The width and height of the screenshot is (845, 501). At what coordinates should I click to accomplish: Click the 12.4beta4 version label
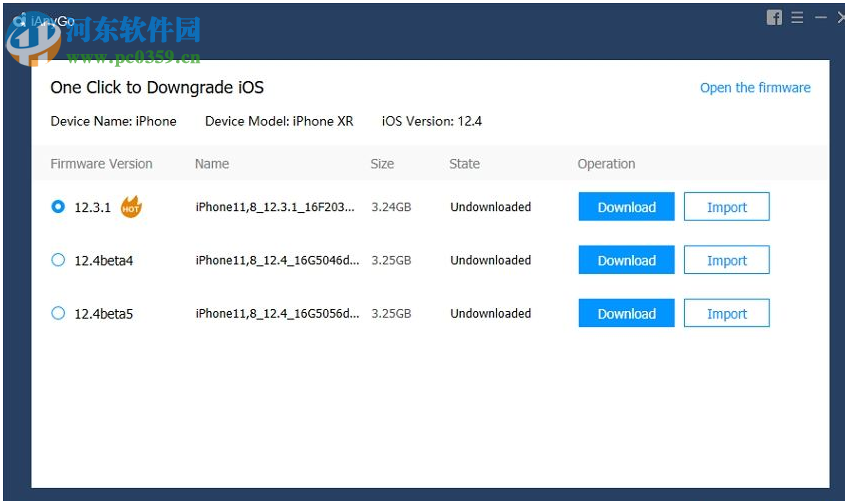(103, 261)
